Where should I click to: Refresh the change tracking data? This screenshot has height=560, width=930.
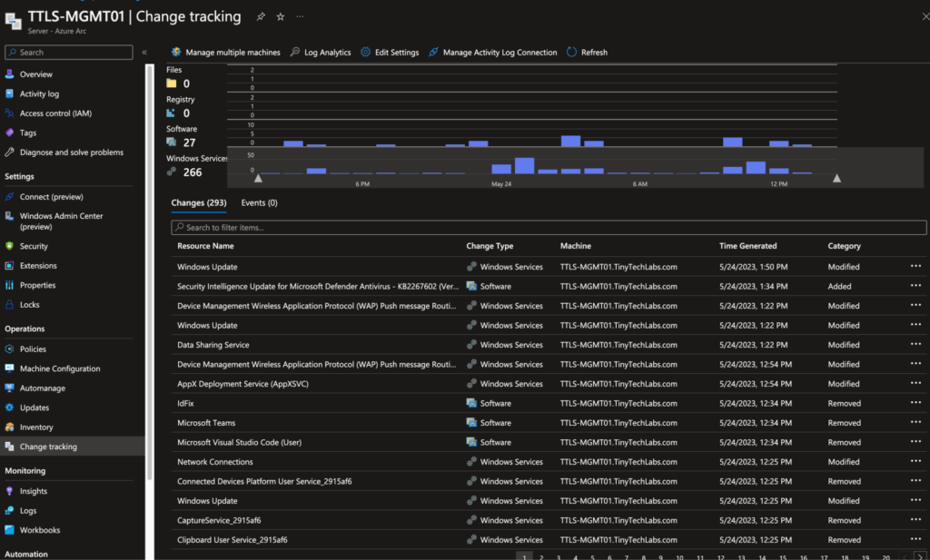click(588, 52)
